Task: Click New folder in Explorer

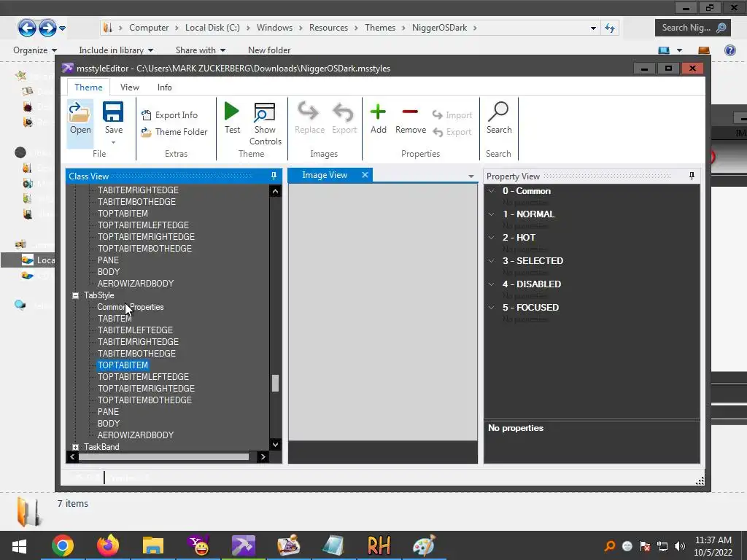Action: pyautogui.click(x=269, y=50)
